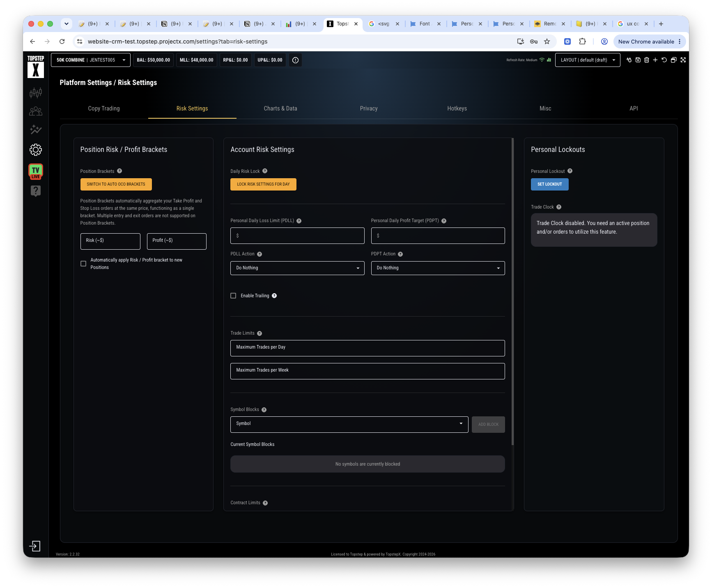Click the Personal Daily Loss Limit input
The height and width of the screenshot is (588, 712).
click(297, 236)
